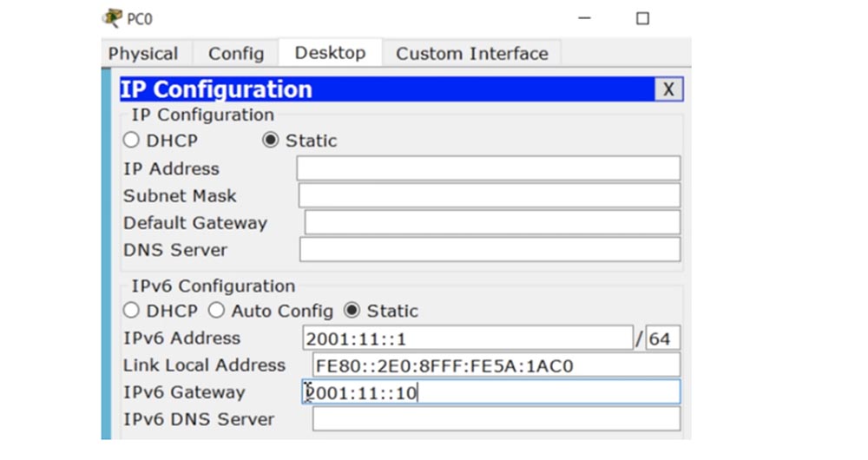
Task: Select the IPv6 Static radio button
Action: coord(352,311)
